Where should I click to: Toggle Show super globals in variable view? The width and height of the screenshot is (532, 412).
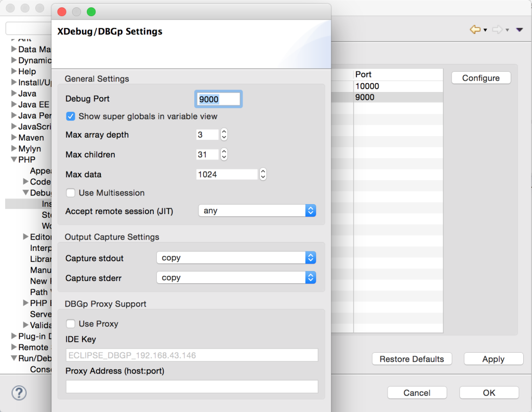pos(71,116)
